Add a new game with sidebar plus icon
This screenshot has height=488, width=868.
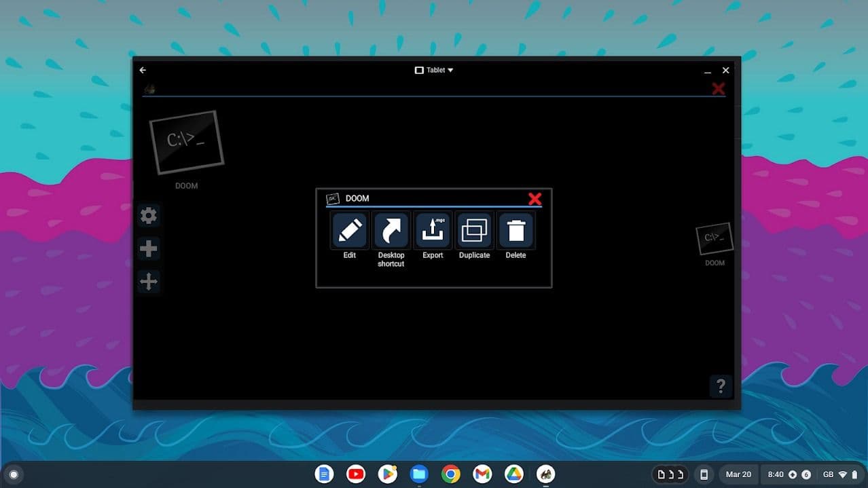pyautogui.click(x=149, y=248)
